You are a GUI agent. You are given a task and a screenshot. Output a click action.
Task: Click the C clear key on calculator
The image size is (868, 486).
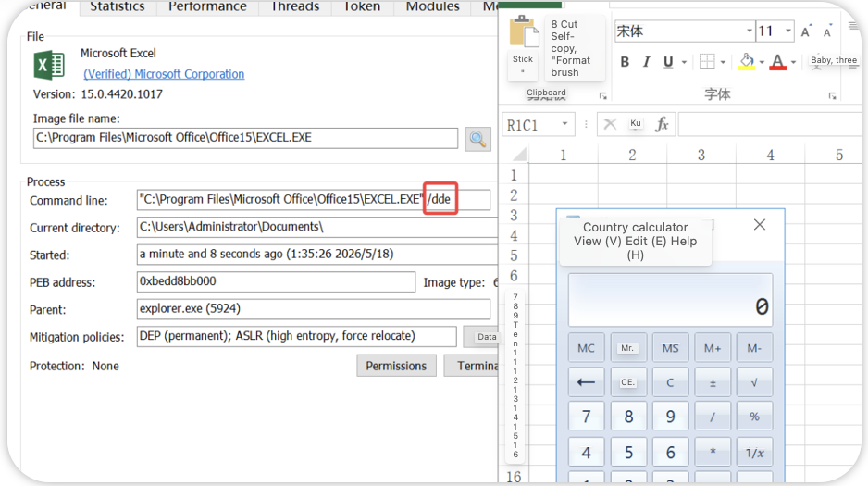670,382
